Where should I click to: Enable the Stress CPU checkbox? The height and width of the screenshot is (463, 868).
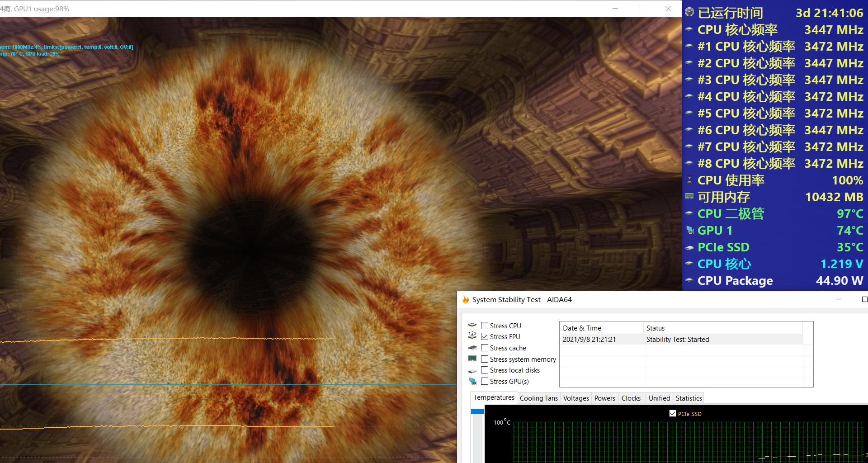pos(485,326)
